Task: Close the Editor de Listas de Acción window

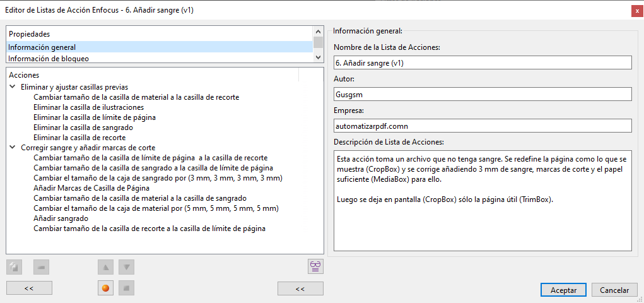Action: coord(637,11)
